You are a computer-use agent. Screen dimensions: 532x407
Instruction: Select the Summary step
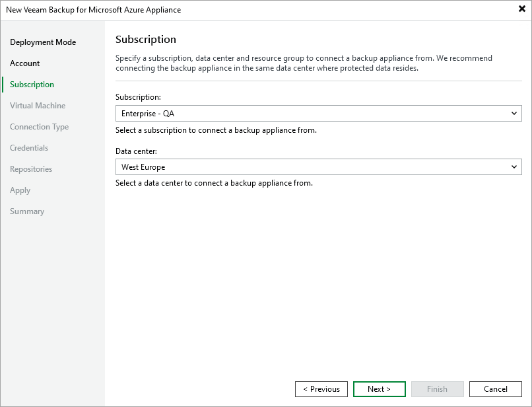pyautogui.click(x=27, y=211)
